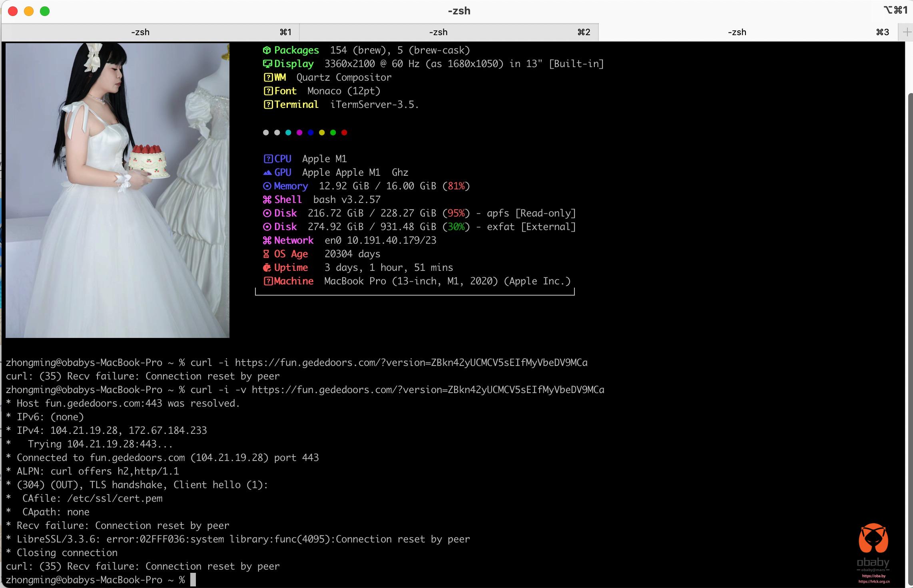Open a new tab with plus button
Screen dimensions: 913x588
907,32
